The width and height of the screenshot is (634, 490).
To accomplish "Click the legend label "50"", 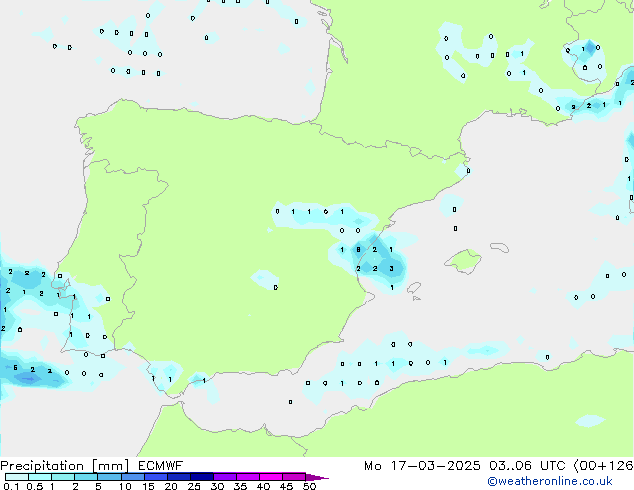I will pyautogui.click(x=309, y=486).
